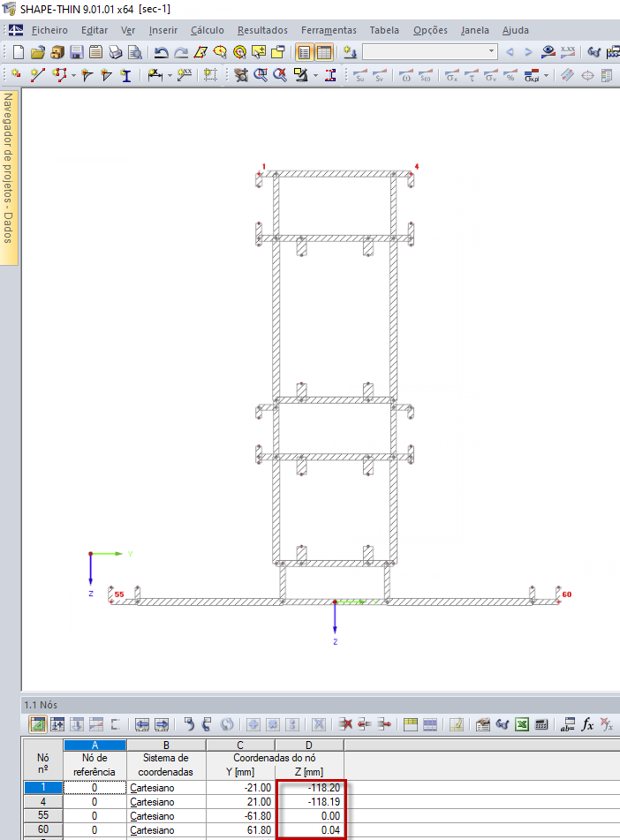Screen dimensions: 620x840
Task: Expand the dimension tool dropdown arrow
Action: tap(170, 76)
